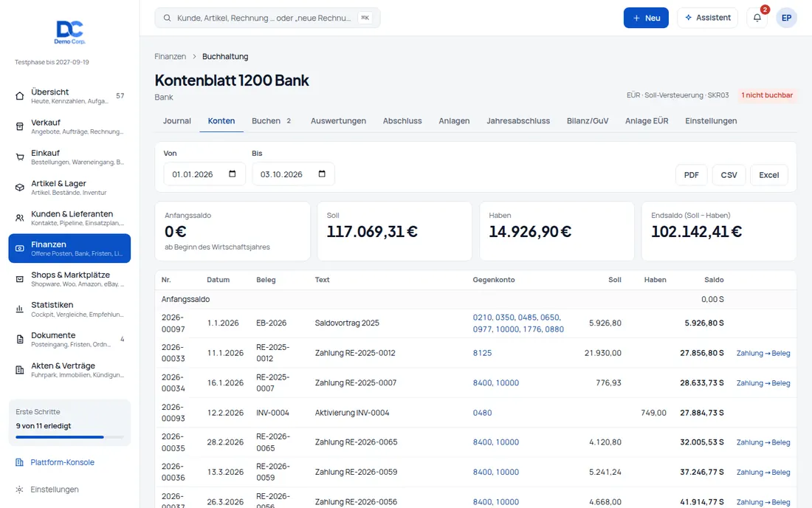Click the Dokumente file icon

[x=20, y=340]
